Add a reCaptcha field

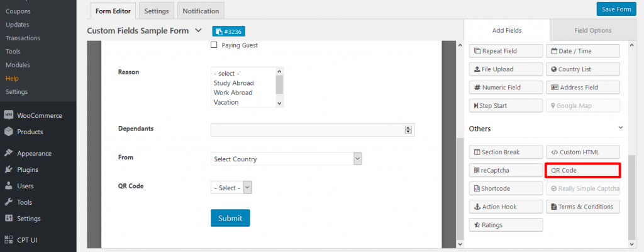[506, 170]
